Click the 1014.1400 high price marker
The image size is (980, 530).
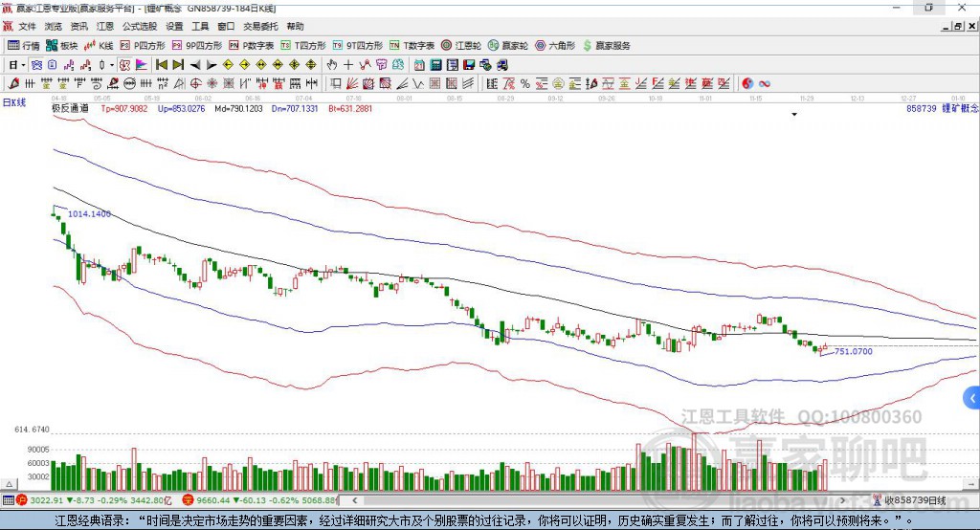[89, 213]
